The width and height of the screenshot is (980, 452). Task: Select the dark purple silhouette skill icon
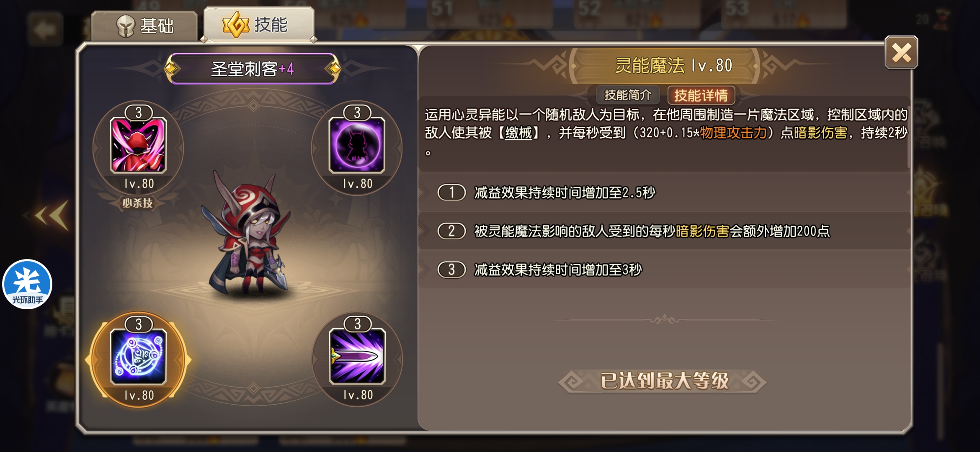tap(357, 145)
